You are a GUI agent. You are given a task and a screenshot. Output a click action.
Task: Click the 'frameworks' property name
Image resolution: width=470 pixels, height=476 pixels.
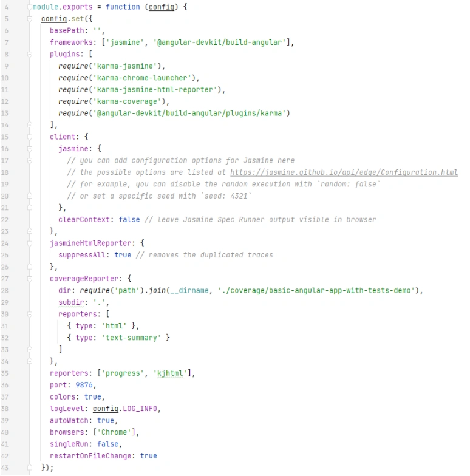tap(71, 42)
